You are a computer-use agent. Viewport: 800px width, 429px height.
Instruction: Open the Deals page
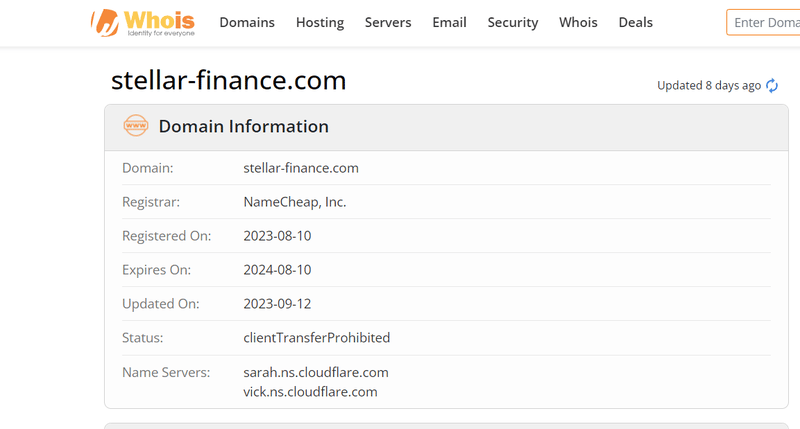point(636,22)
